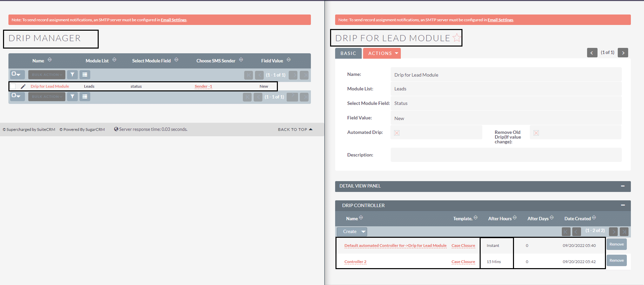Go to last page of Drip Controller list
Screen dimensions: 644x285
tap(624, 232)
